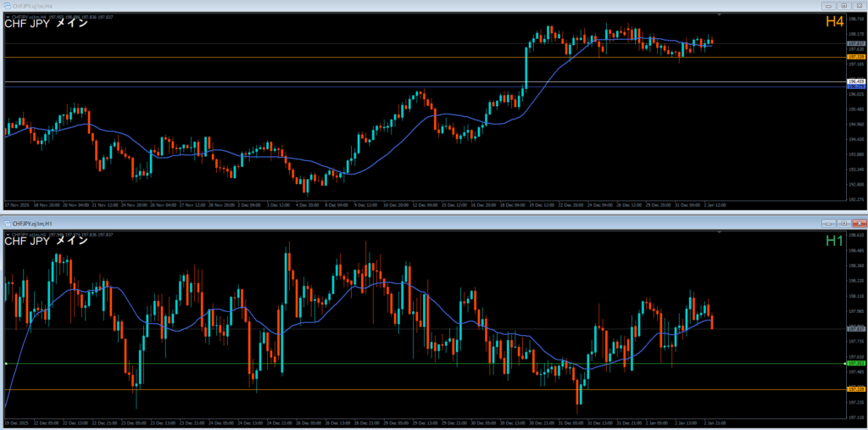
Task: Click the grey 197.837 current price tag in H4
Action: pyautogui.click(x=856, y=43)
